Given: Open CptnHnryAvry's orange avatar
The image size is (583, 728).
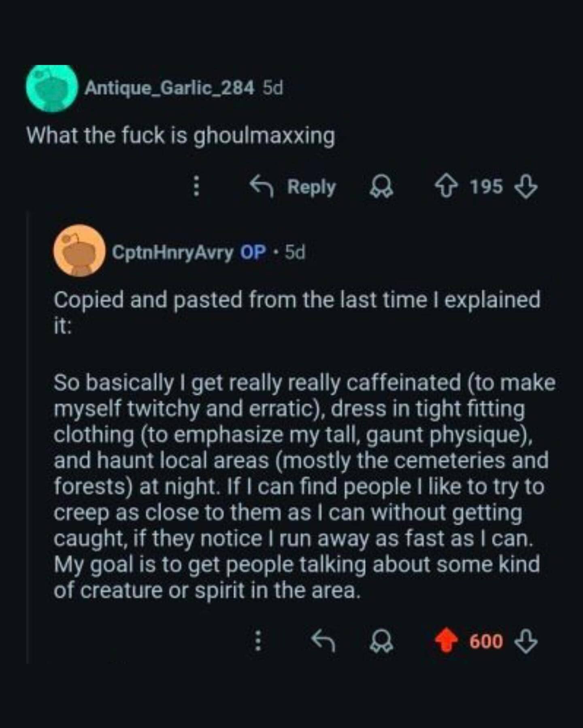Looking at the screenshot, I should (x=79, y=251).
